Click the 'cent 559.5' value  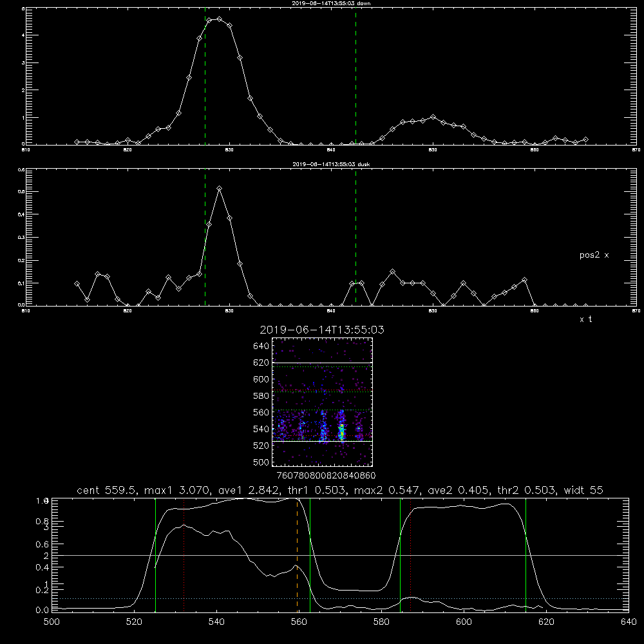point(108,490)
